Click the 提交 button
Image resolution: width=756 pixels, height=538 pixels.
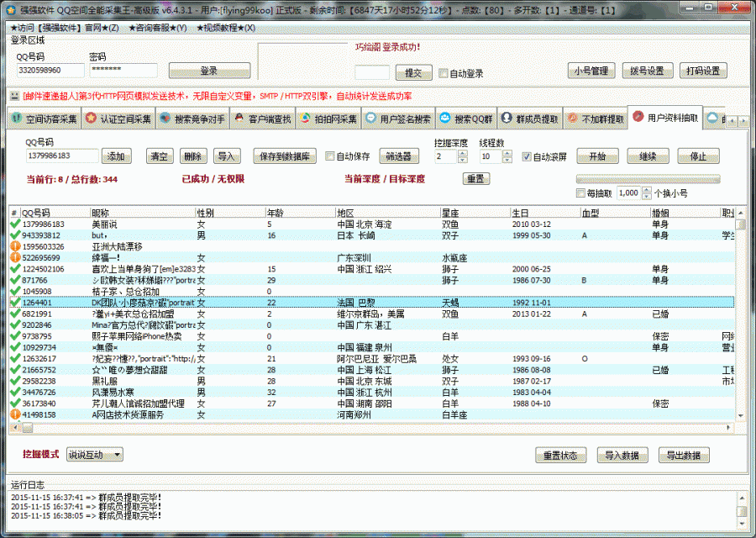tap(413, 73)
